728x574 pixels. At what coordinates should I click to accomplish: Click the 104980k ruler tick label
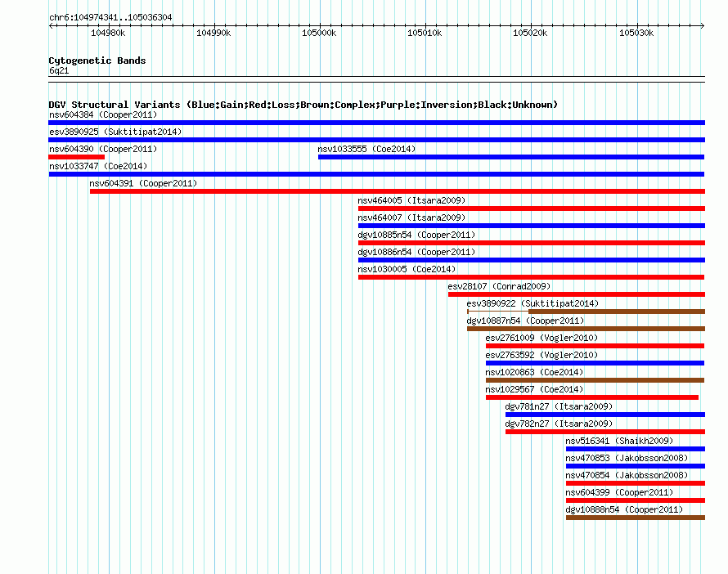click(x=108, y=33)
